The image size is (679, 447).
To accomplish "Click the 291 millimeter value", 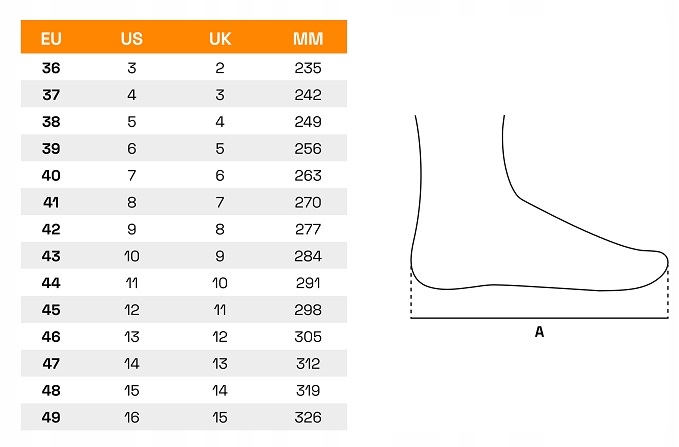I will [x=308, y=283].
